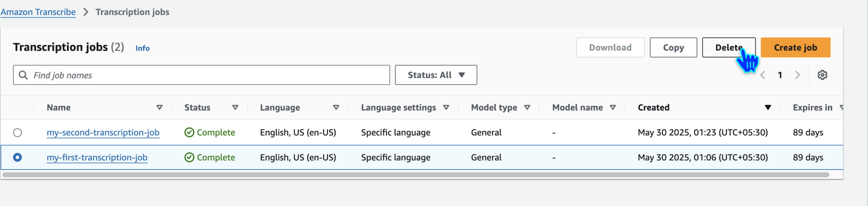Sort by Model type column arrow
Image resolution: width=868 pixels, height=206 pixels.
527,108
